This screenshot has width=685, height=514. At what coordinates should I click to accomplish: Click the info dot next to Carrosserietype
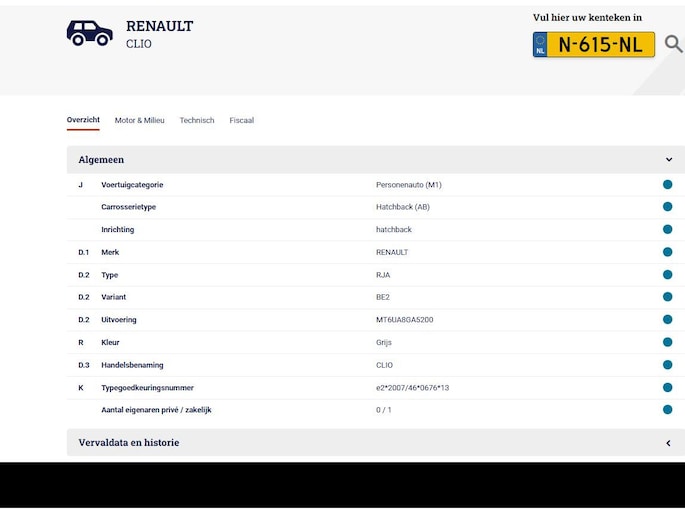pyautogui.click(x=667, y=207)
